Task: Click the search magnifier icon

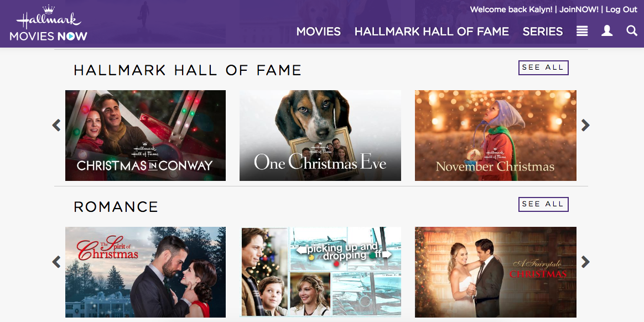Action: click(632, 30)
